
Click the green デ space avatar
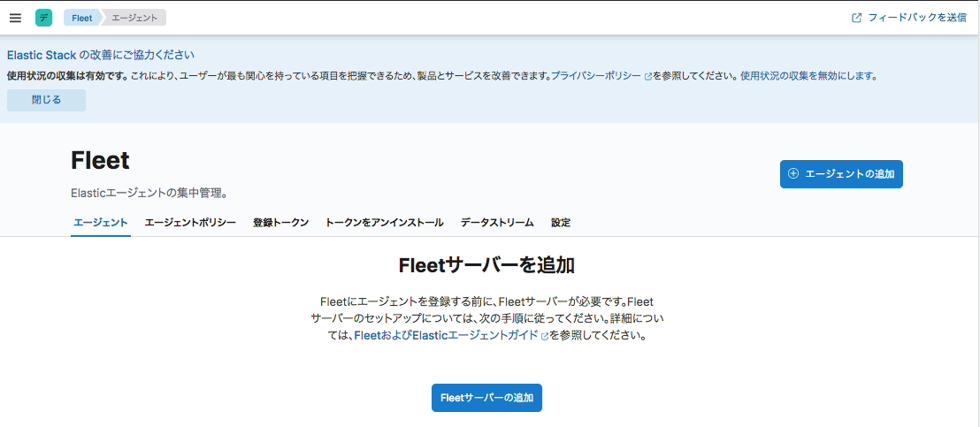point(43,18)
